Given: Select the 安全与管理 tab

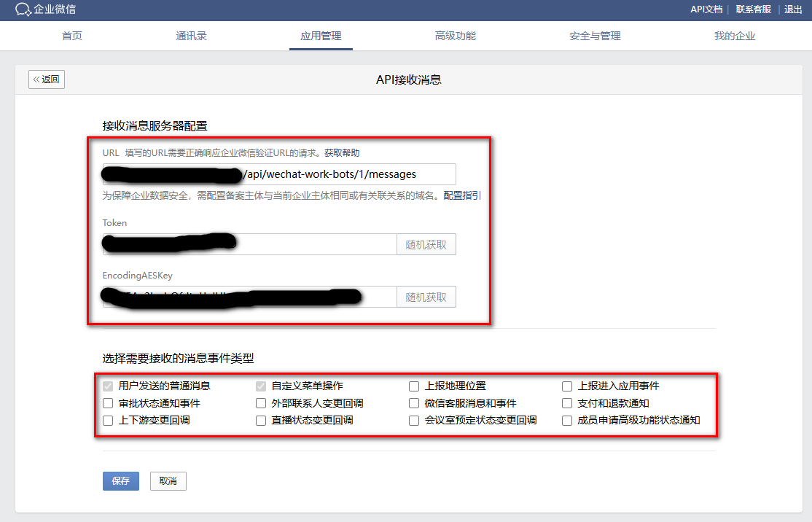Looking at the screenshot, I should [x=595, y=36].
